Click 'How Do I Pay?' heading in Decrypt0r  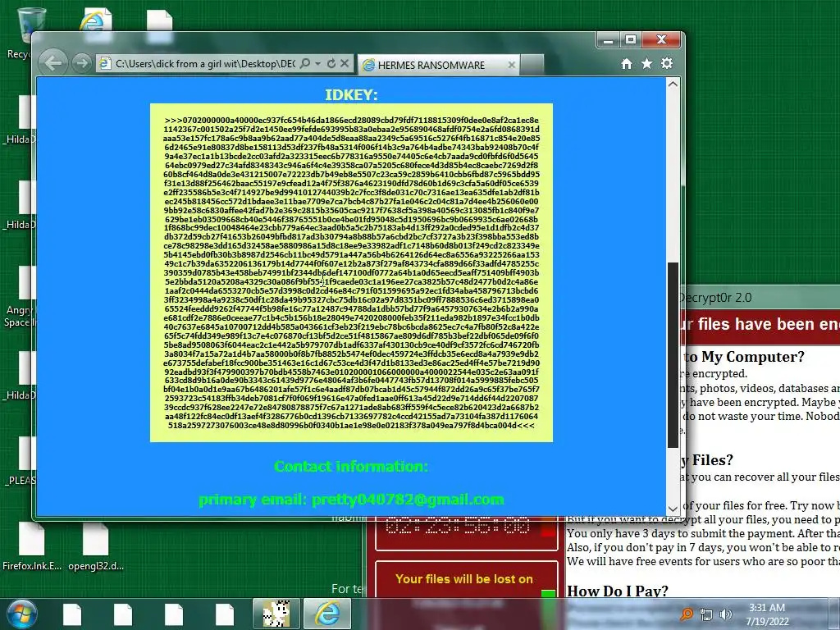617,591
